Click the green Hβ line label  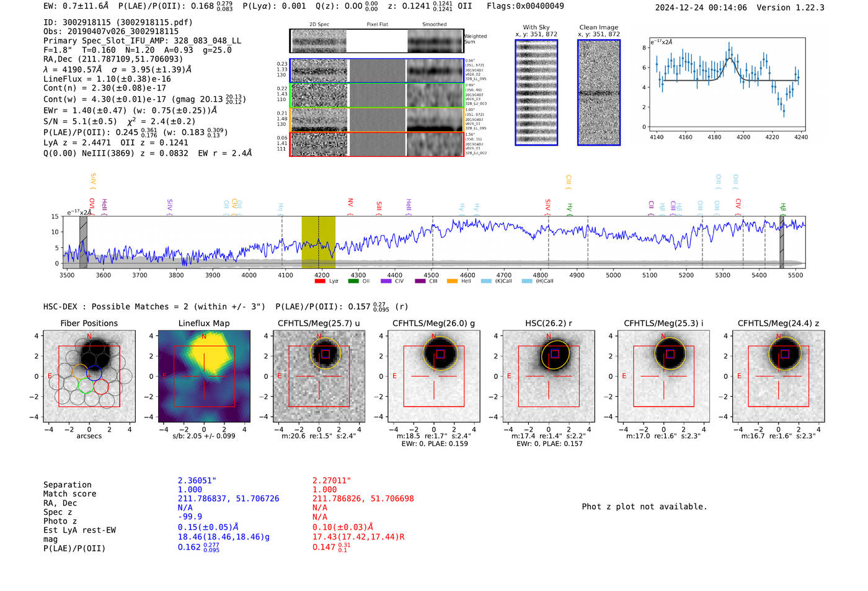tap(783, 208)
